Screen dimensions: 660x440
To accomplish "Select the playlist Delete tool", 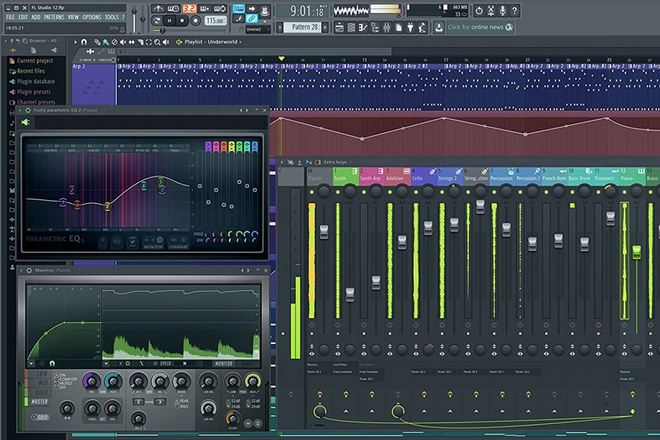I will pyautogui.click(x=114, y=42).
